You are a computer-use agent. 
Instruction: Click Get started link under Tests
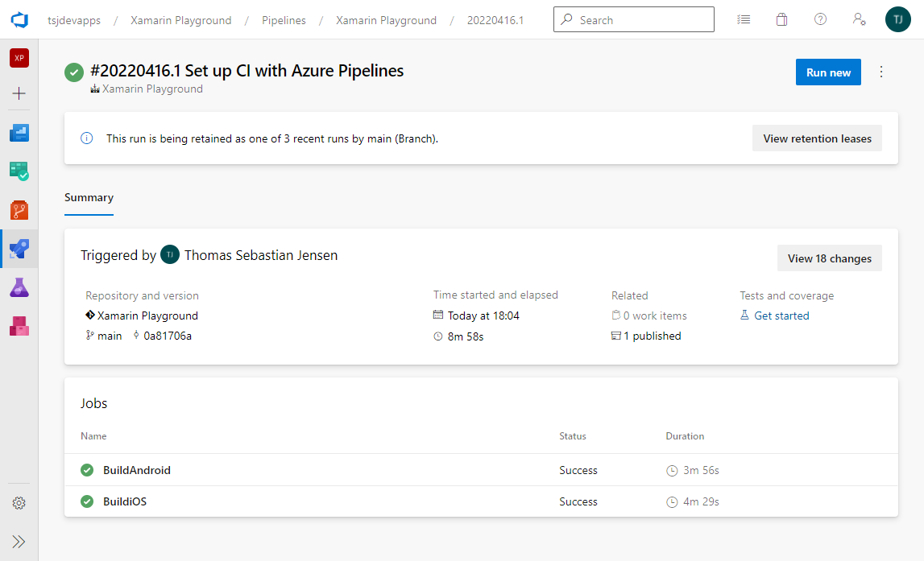tap(781, 316)
